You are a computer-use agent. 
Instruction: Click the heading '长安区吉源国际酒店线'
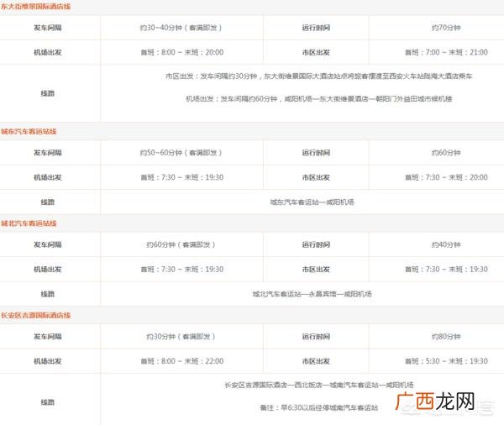(x=35, y=315)
